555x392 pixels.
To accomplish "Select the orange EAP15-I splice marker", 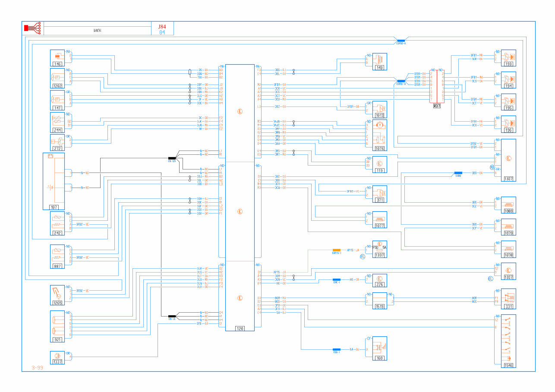I will click(337, 250).
